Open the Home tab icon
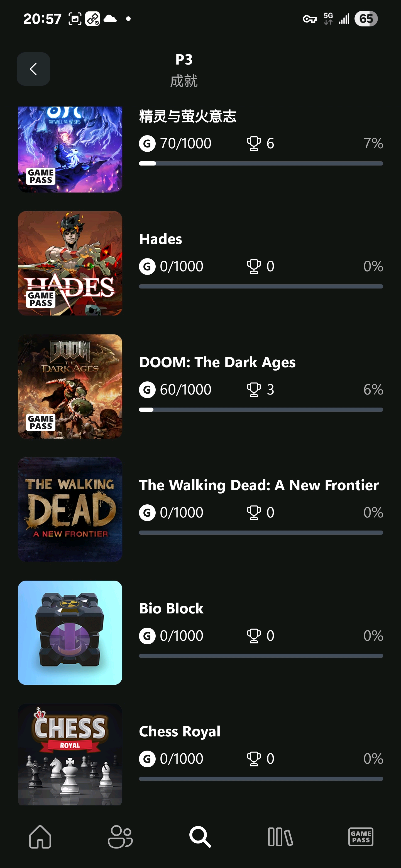 40,836
